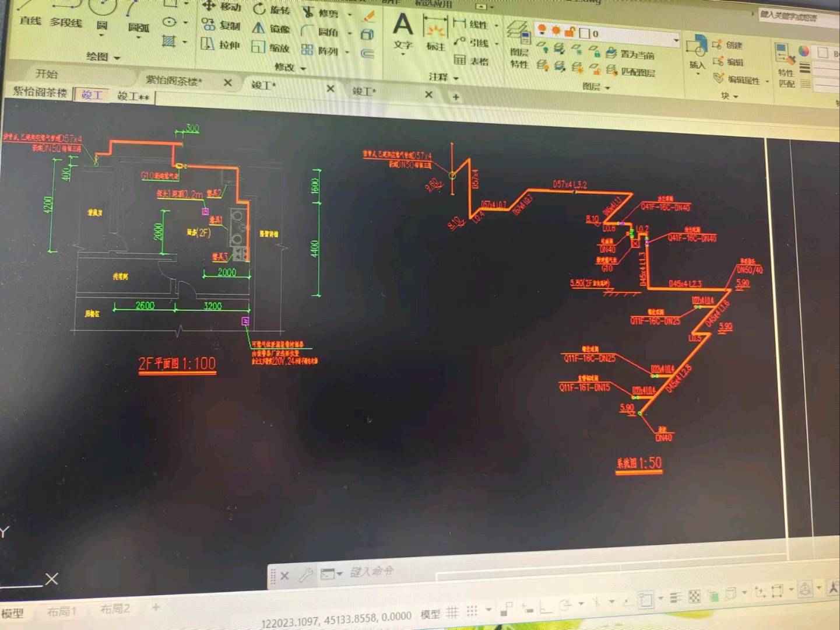
Task: Open the 插入 dropdown arrow
Action: (698, 74)
